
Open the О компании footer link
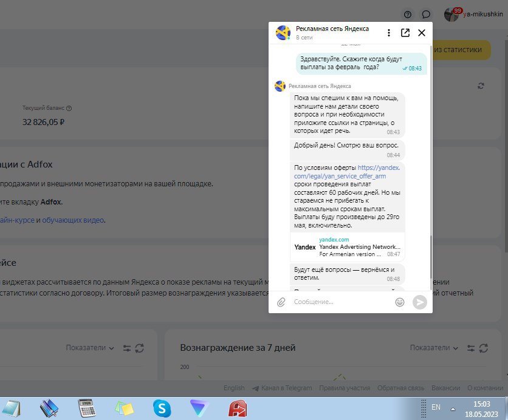pyautogui.click(x=485, y=388)
